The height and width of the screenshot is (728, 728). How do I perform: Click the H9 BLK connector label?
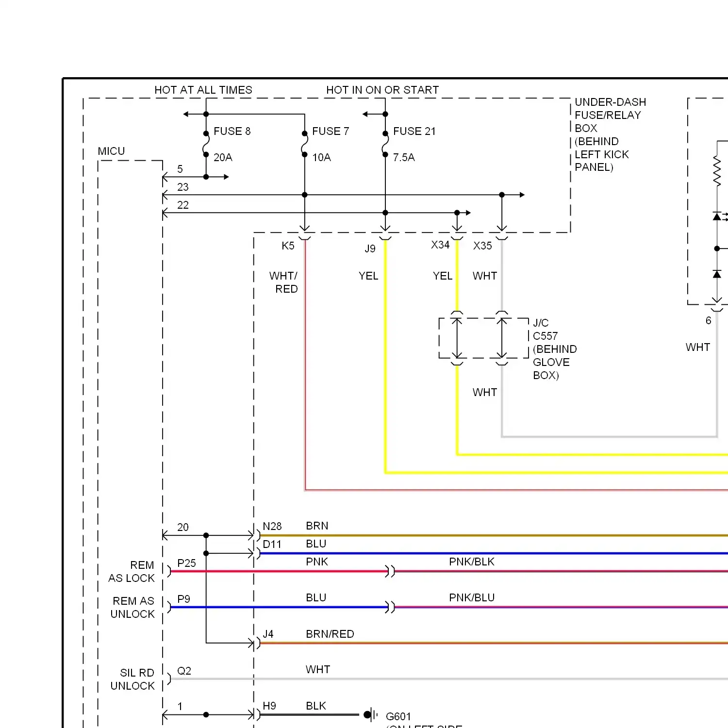tap(269, 706)
